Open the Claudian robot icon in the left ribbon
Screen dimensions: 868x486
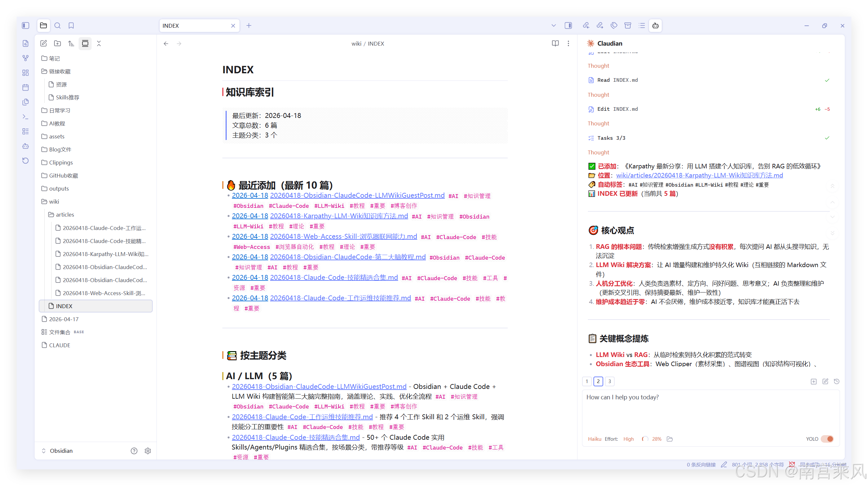click(26, 146)
